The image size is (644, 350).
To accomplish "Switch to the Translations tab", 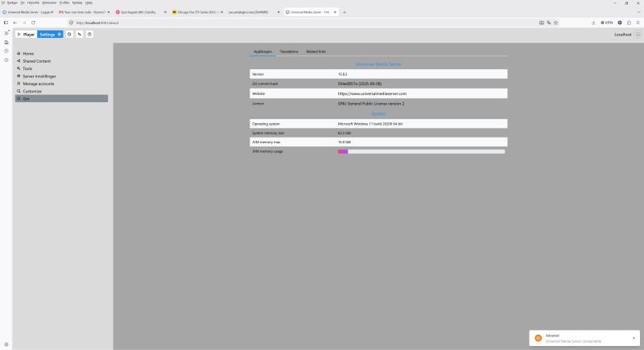I will click(289, 51).
